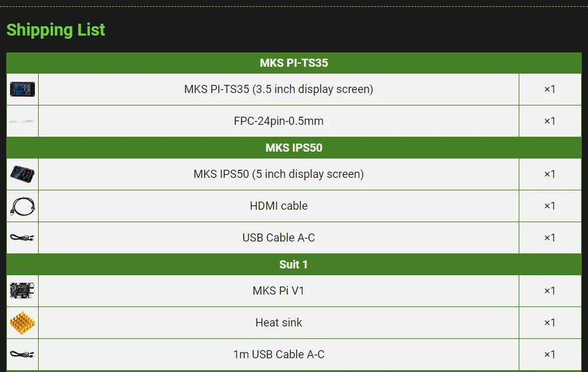Screen dimensions: 588x372
Task: Click the Heat sink item label
Action: click(278, 323)
